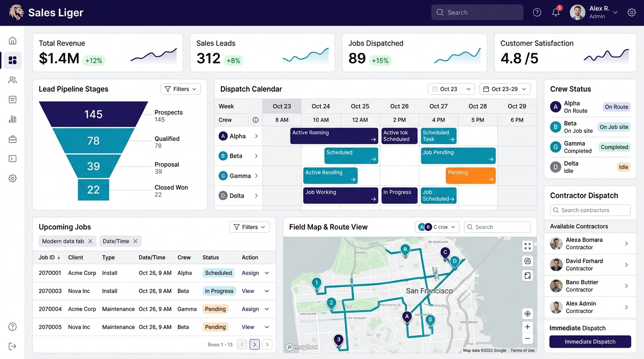Focus the map Search field
Image resolution: width=644 pixels, height=359 pixels.
click(x=498, y=227)
